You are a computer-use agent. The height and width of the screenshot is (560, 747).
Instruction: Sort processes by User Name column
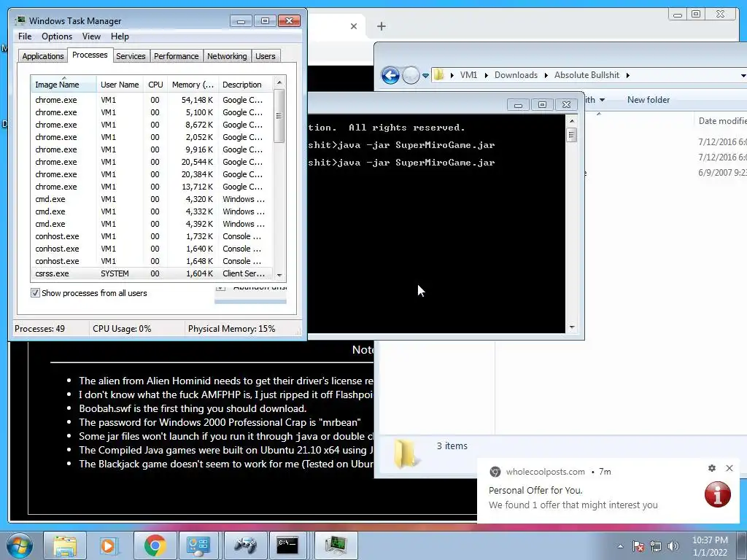click(x=120, y=85)
